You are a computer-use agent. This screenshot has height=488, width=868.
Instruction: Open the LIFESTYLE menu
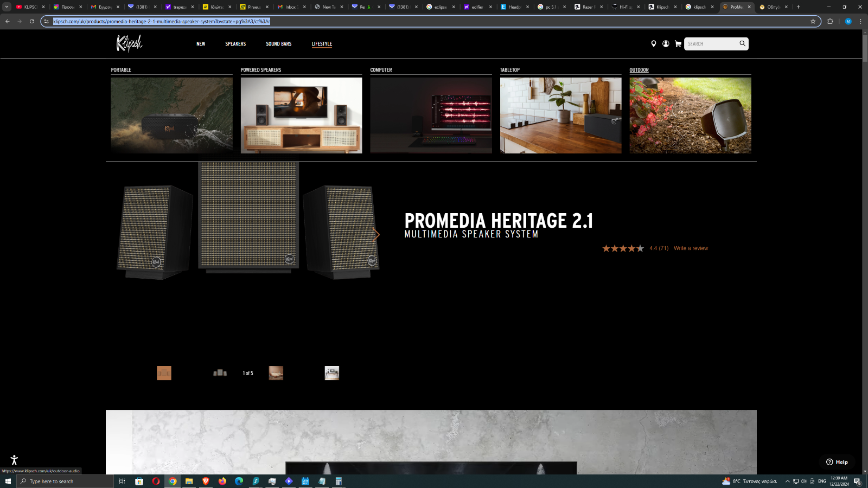pyautogui.click(x=322, y=44)
